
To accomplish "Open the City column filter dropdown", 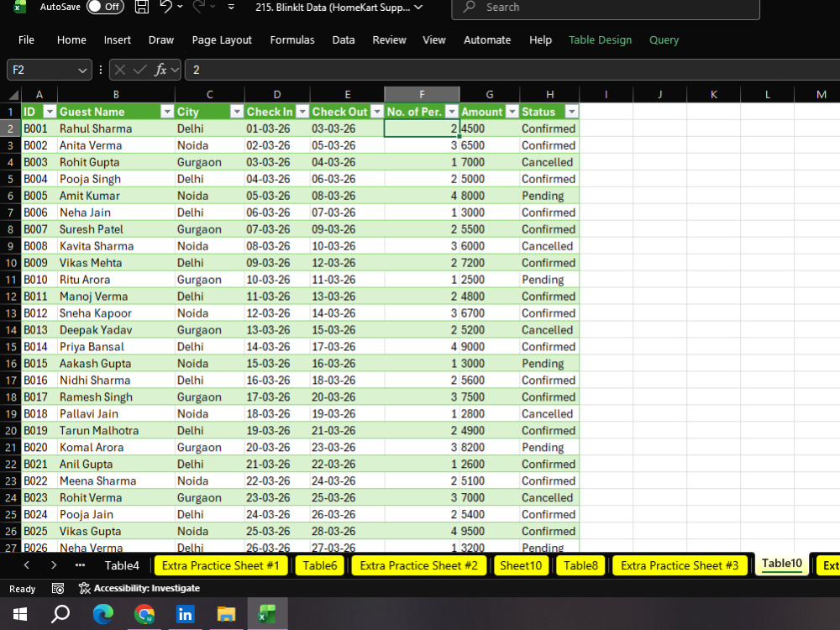I will [x=236, y=112].
